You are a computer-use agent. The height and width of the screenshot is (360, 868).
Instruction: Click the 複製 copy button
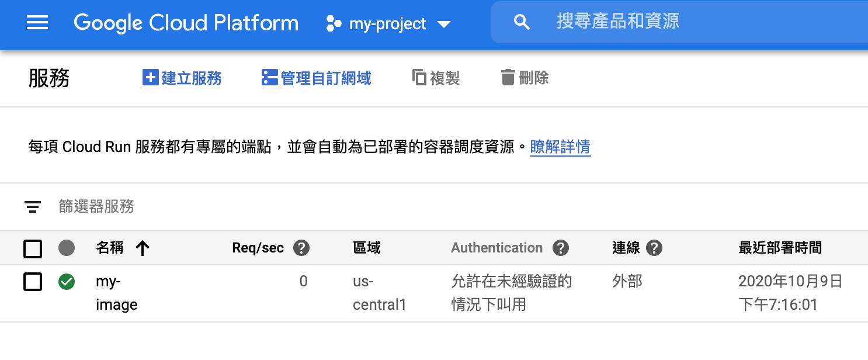click(x=436, y=78)
